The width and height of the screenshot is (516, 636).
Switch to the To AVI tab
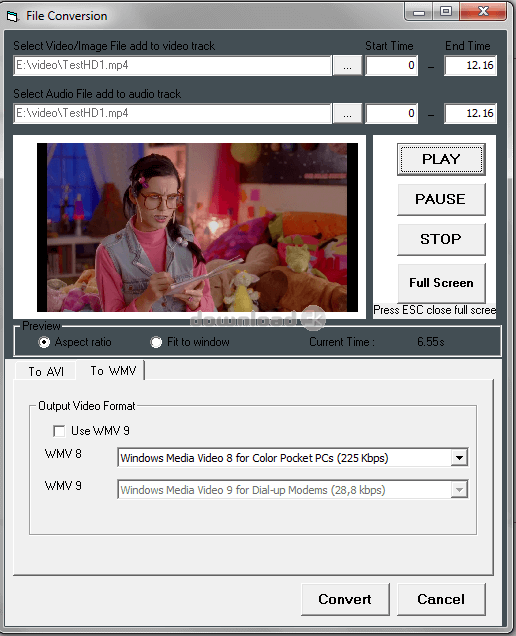coord(46,372)
